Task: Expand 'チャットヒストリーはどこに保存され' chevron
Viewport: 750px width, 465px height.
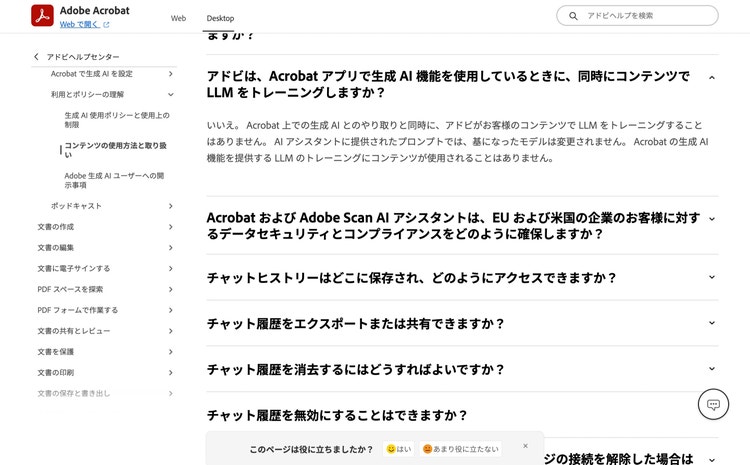Action: click(712, 277)
